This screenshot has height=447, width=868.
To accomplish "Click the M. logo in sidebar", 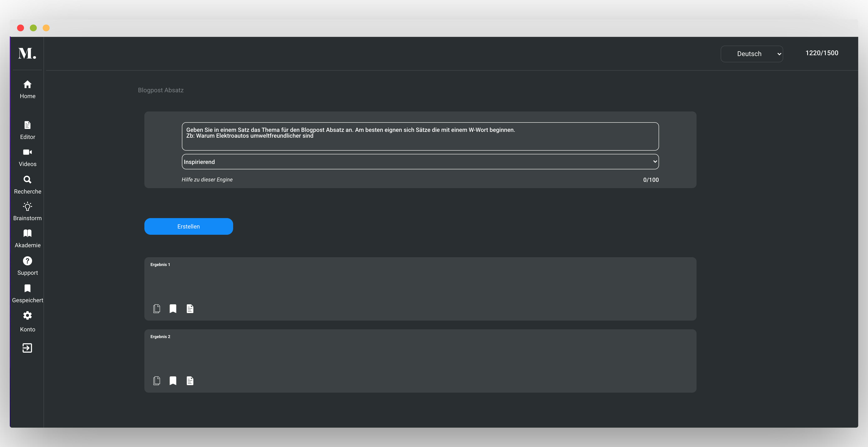I will [27, 54].
